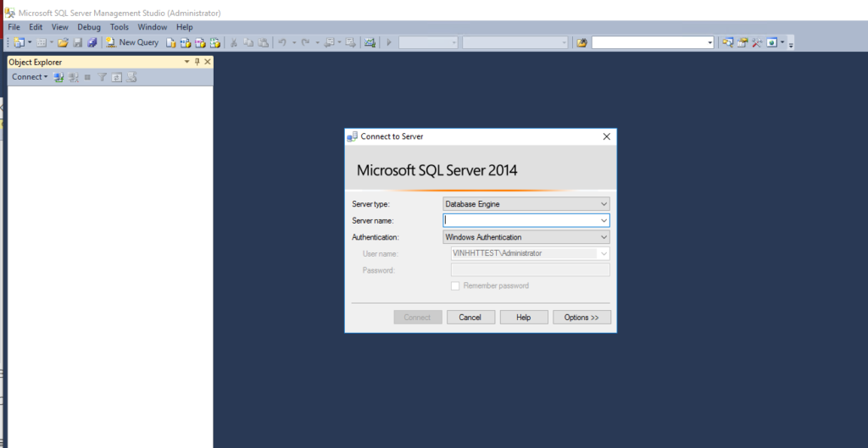The width and height of the screenshot is (868, 448).
Task: Click the Save disk icon in toolbar
Action: click(x=78, y=42)
